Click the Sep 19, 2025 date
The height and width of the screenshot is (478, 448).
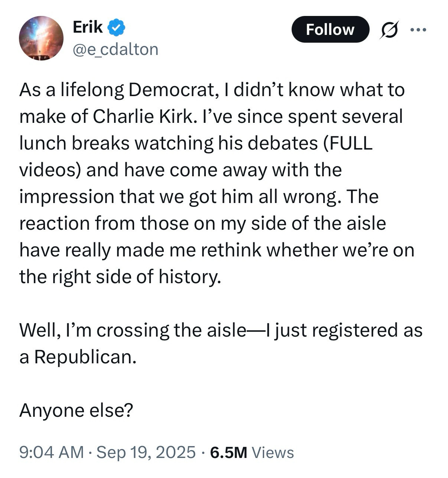click(x=146, y=452)
